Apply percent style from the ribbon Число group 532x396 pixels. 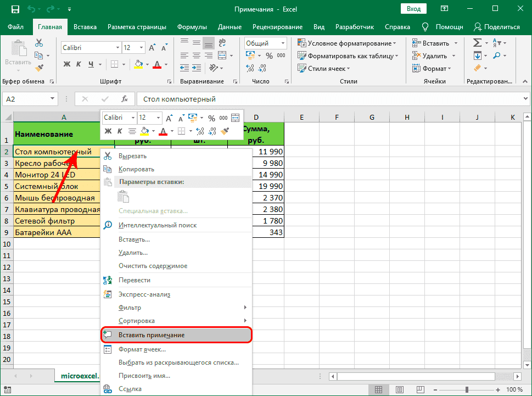(x=269, y=55)
